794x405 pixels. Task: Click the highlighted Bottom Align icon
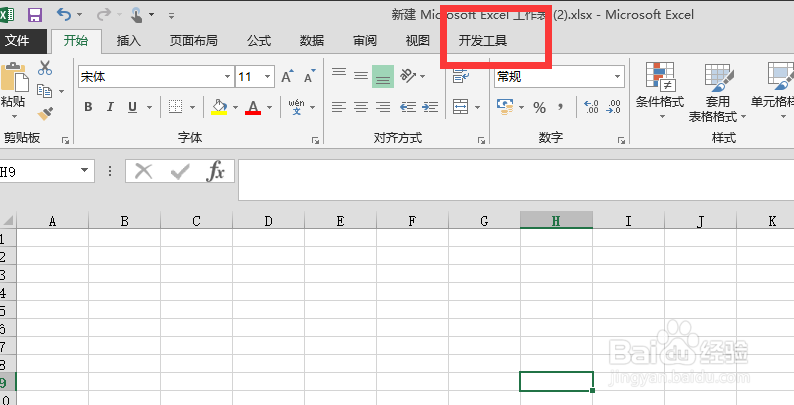point(383,76)
